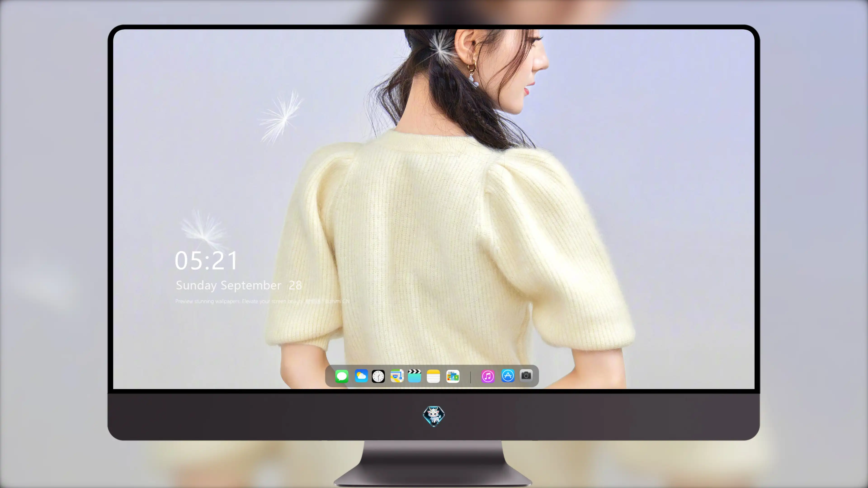Open the Notes app in the dock

coord(433,376)
